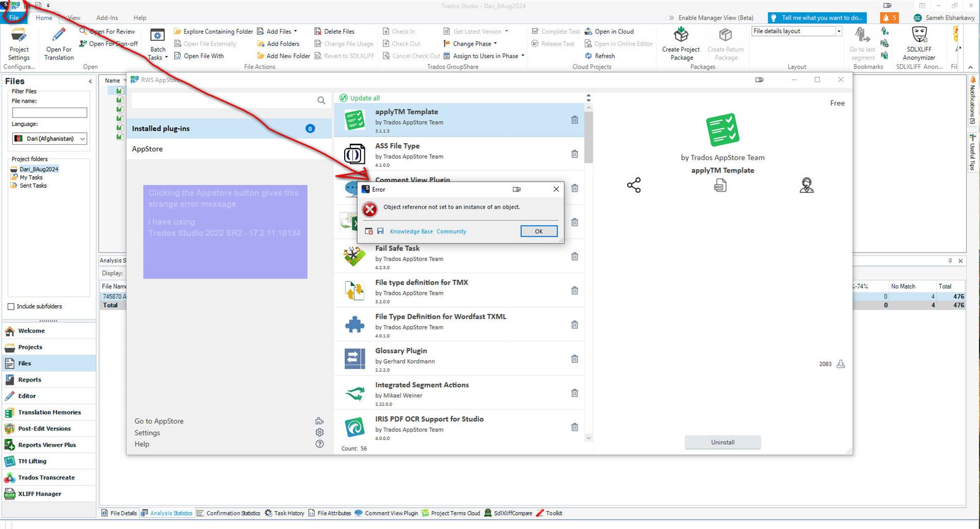980x529 pixels.
Task: Check Include subfolders checkbox
Action: pos(11,306)
